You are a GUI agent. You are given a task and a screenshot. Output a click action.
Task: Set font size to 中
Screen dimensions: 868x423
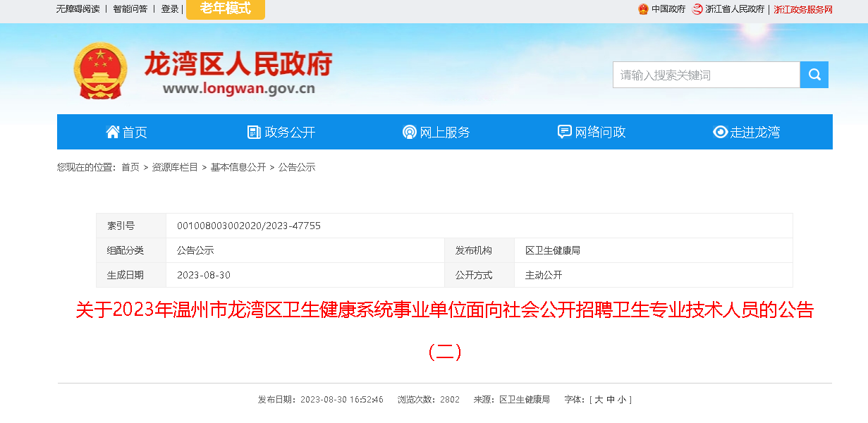[610, 400]
